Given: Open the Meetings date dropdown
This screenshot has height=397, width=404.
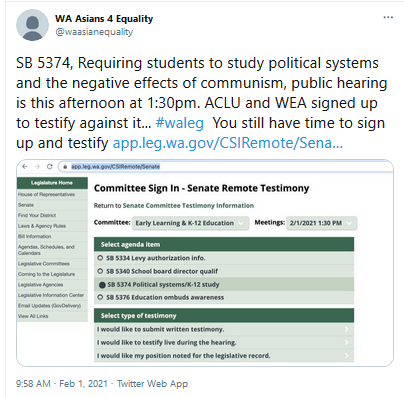Looking at the screenshot, I should [x=321, y=223].
